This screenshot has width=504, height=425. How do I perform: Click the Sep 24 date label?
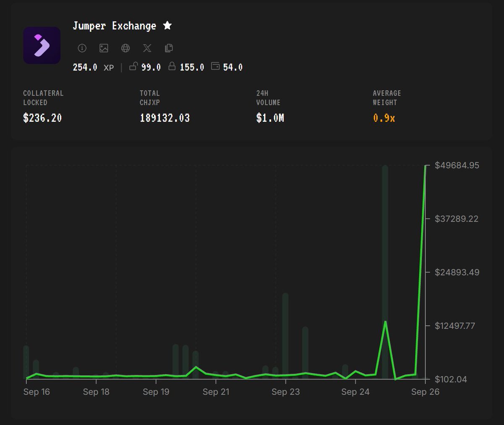click(x=355, y=392)
